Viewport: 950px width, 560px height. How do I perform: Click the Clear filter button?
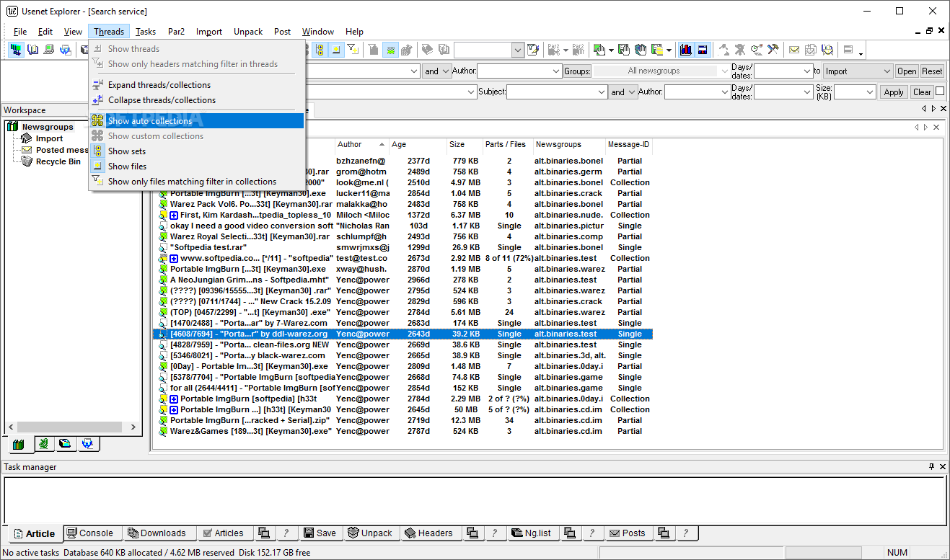[922, 92]
